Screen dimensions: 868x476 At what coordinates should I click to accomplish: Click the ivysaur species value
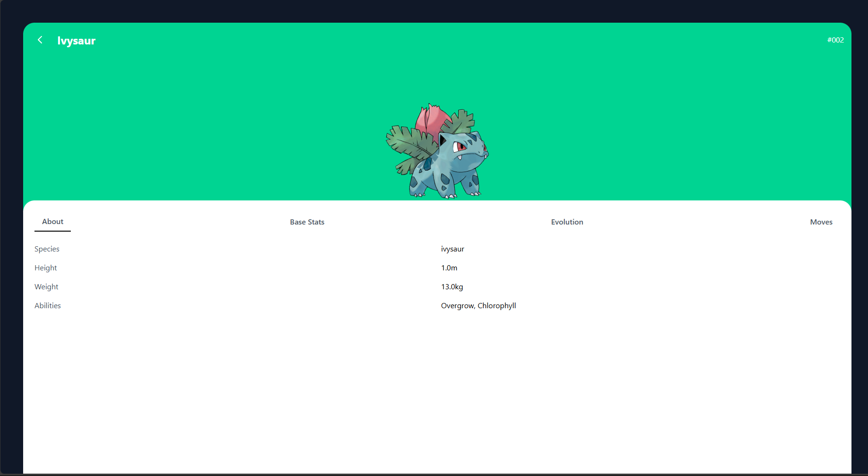[452, 249]
